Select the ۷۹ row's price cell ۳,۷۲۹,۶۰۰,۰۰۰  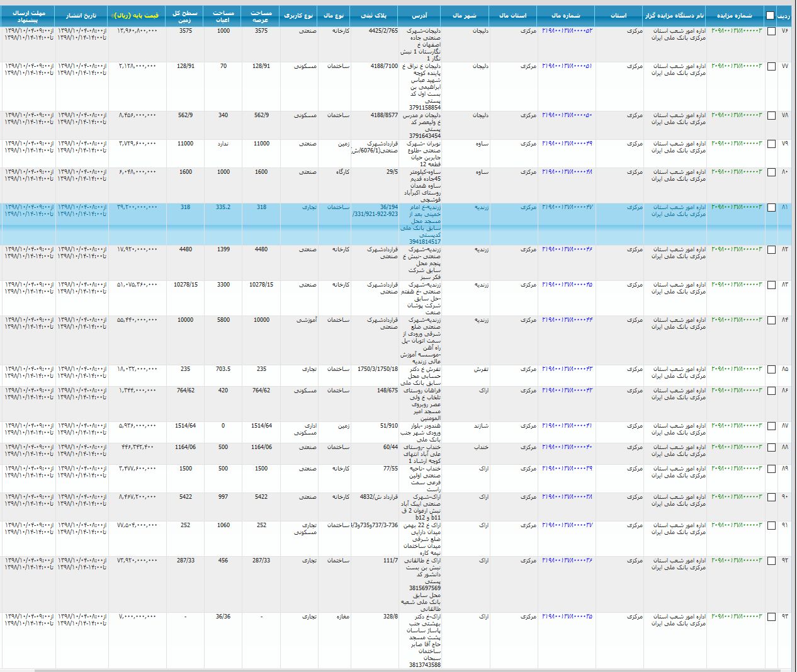137,144
